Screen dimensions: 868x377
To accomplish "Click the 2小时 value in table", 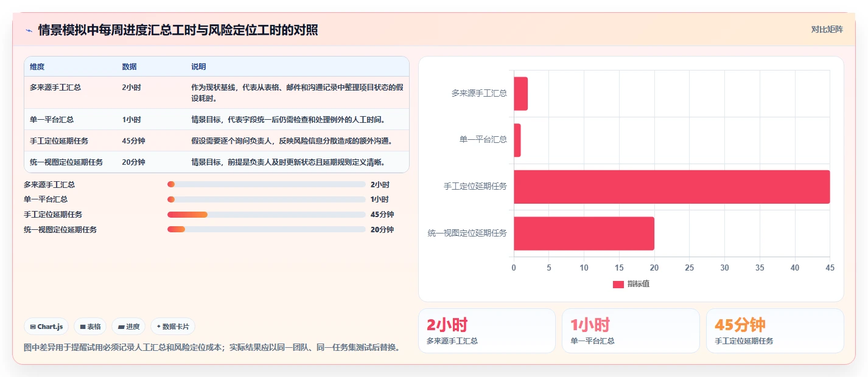I will pyautogui.click(x=131, y=88).
